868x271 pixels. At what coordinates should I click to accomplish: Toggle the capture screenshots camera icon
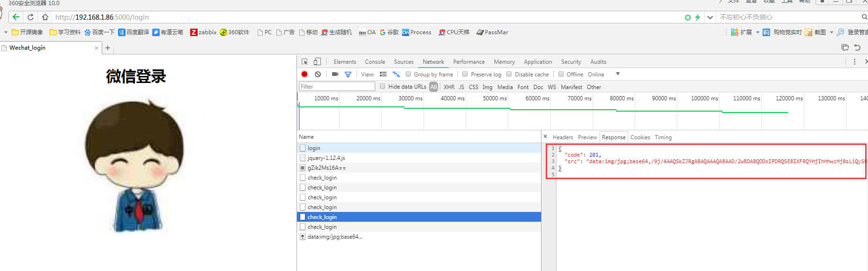(x=335, y=74)
